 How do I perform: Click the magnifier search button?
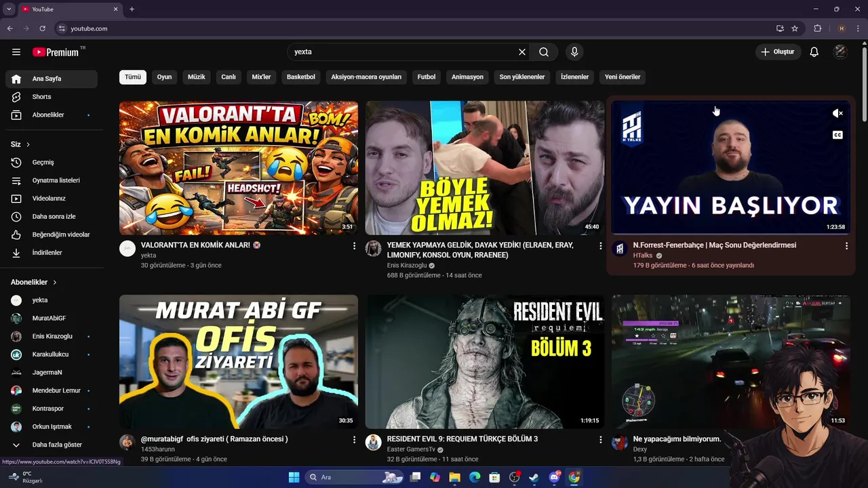(x=544, y=52)
